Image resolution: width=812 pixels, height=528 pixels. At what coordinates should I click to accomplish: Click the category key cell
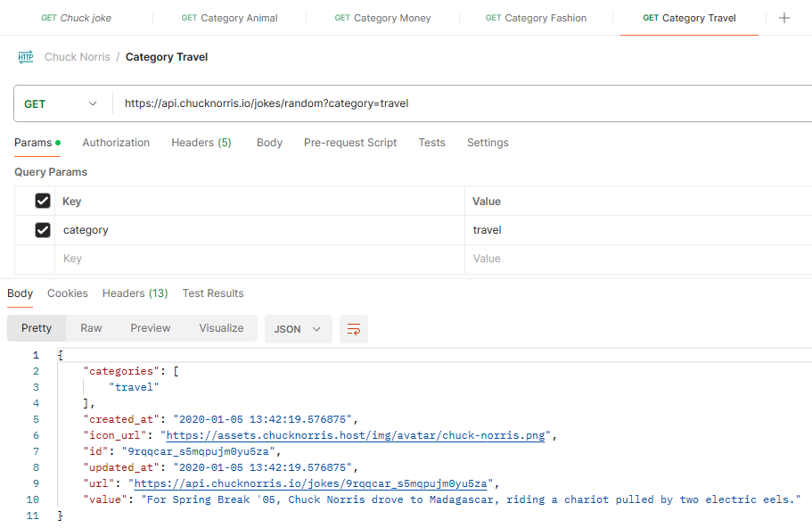click(259, 230)
